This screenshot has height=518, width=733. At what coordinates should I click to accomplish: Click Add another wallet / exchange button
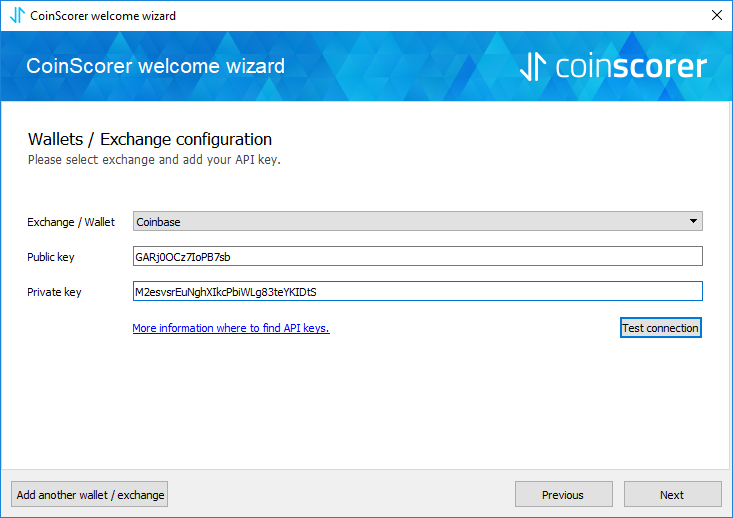(90, 494)
